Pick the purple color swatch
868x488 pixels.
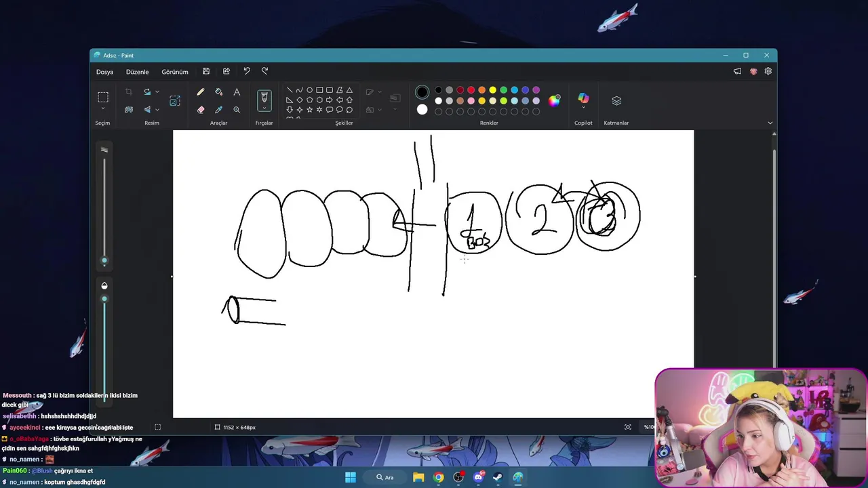tap(536, 90)
